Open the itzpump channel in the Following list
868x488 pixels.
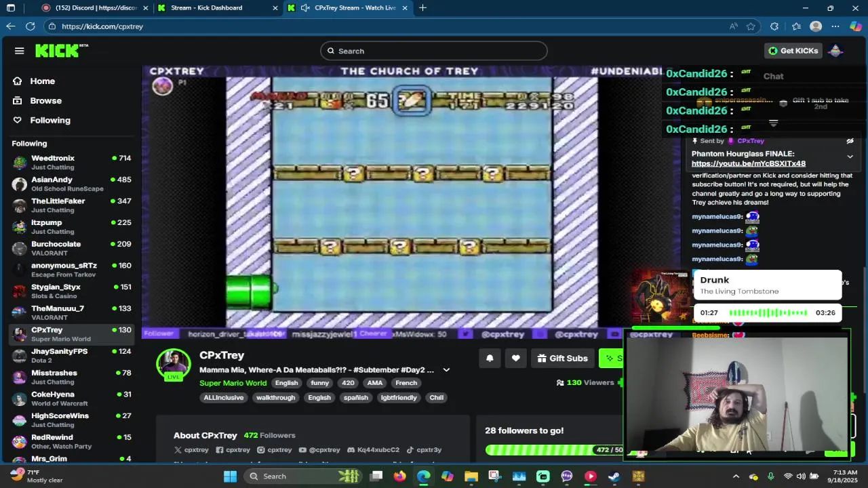coord(71,227)
